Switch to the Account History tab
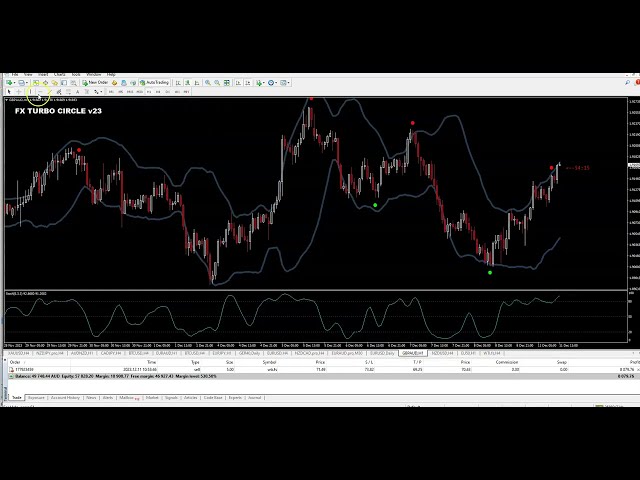The width and height of the screenshot is (640, 480). pyautogui.click(x=65, y=397)
